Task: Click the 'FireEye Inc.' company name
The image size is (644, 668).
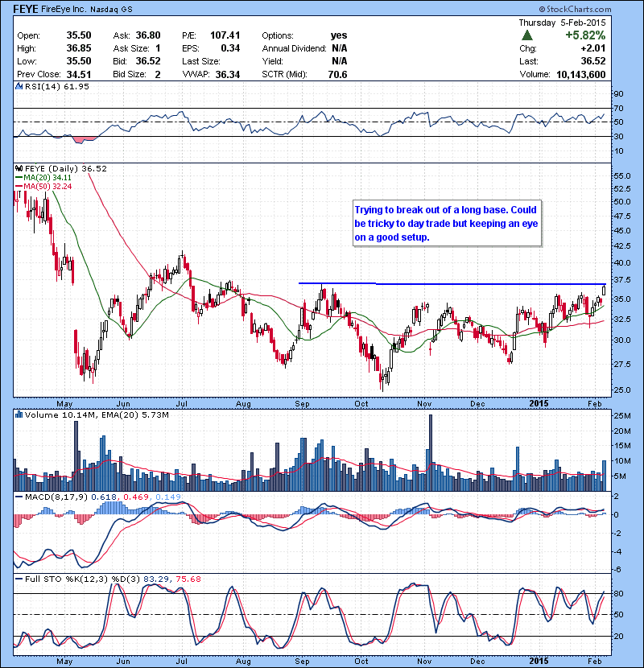Action: (63, 9)
